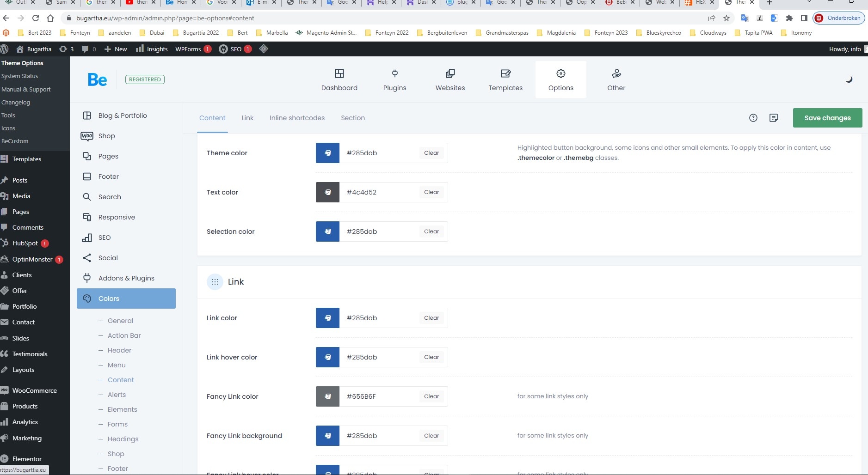Select Header under Colors

click(119, 350)
